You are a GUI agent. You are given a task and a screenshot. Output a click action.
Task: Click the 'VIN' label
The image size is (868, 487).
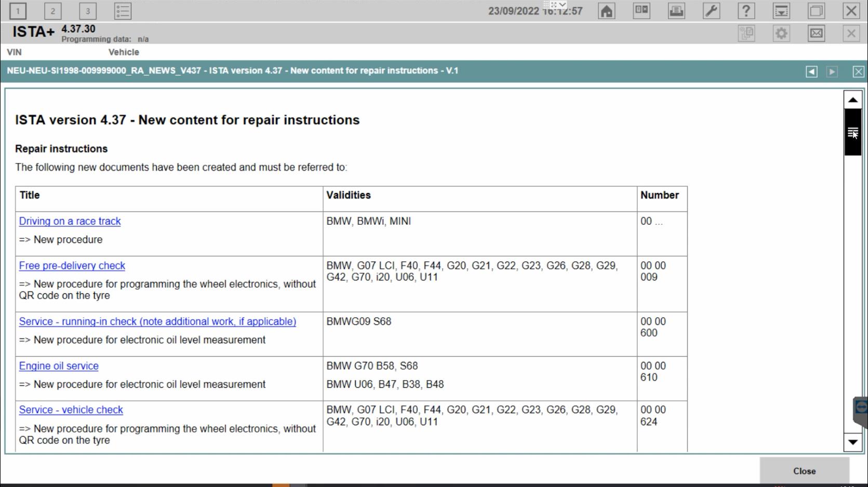point(14,52)
